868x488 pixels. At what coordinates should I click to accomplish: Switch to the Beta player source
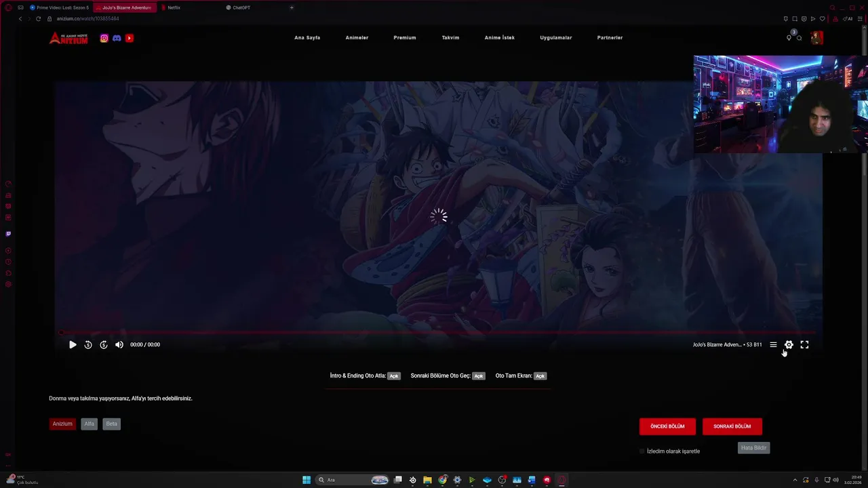point(111,424)
